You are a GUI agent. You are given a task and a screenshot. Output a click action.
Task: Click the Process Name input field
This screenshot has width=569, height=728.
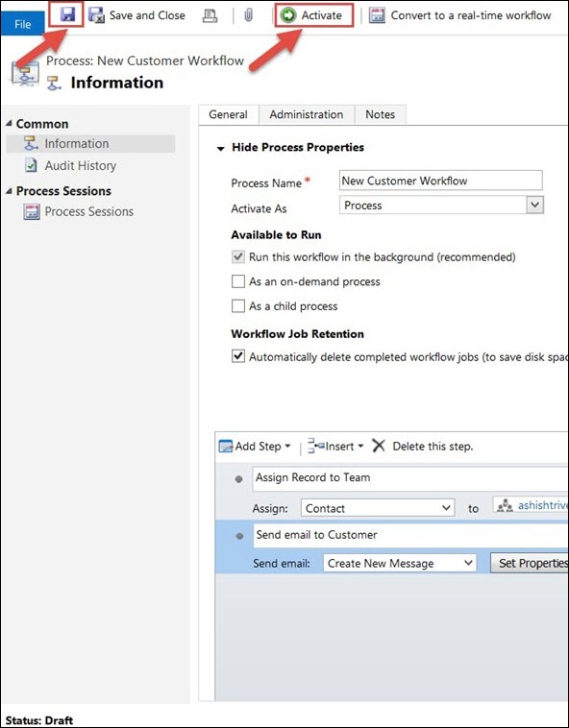pos(441,181)
